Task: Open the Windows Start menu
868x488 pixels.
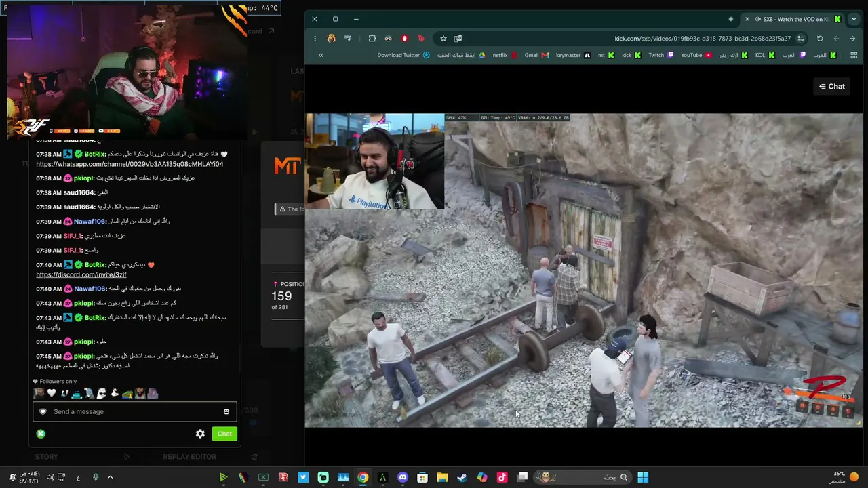Action: (x=643, y=477)
